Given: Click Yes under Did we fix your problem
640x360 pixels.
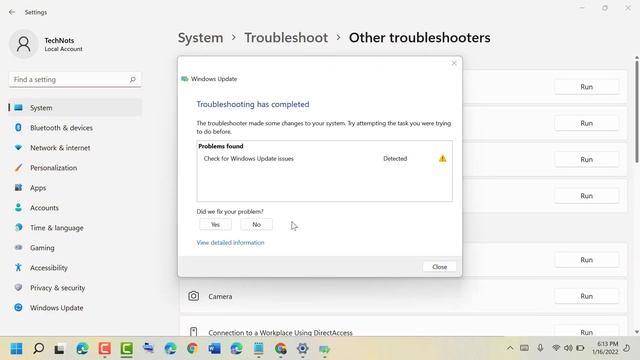Looking at the screenshot, I should coord(215,224).
